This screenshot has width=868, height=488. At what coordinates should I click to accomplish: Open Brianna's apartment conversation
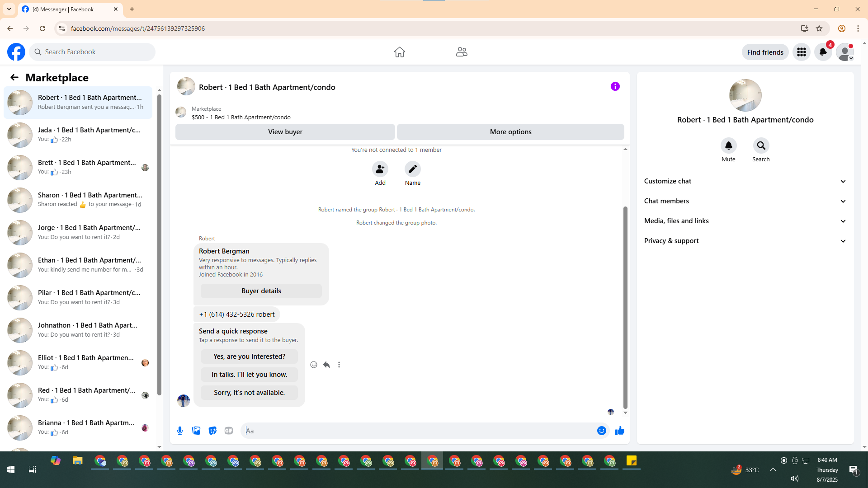78,428
